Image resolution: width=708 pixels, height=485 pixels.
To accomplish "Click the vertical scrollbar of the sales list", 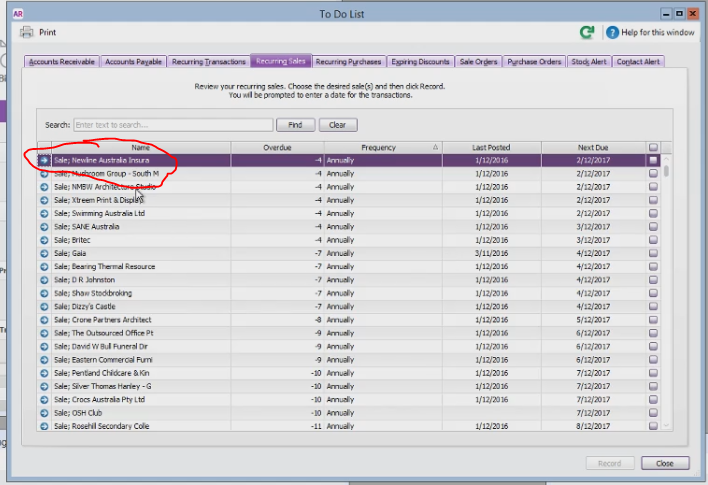I will [666, 291].
